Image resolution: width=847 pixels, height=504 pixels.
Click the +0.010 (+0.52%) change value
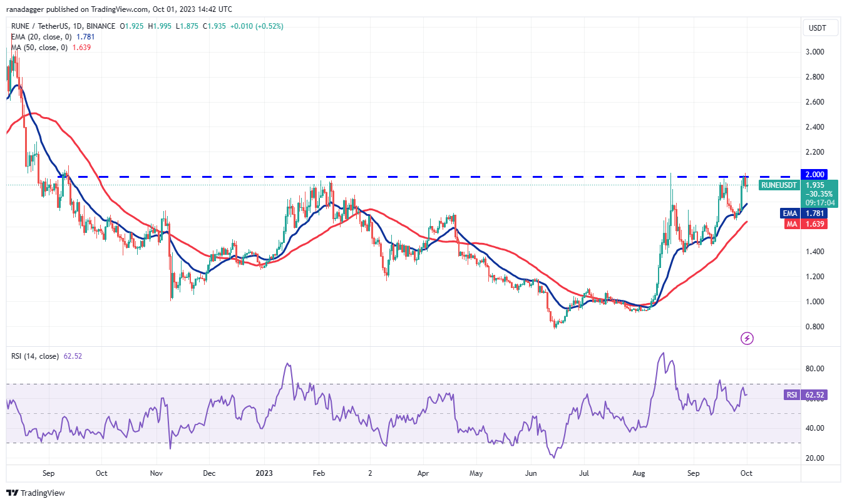click(258, 26)
